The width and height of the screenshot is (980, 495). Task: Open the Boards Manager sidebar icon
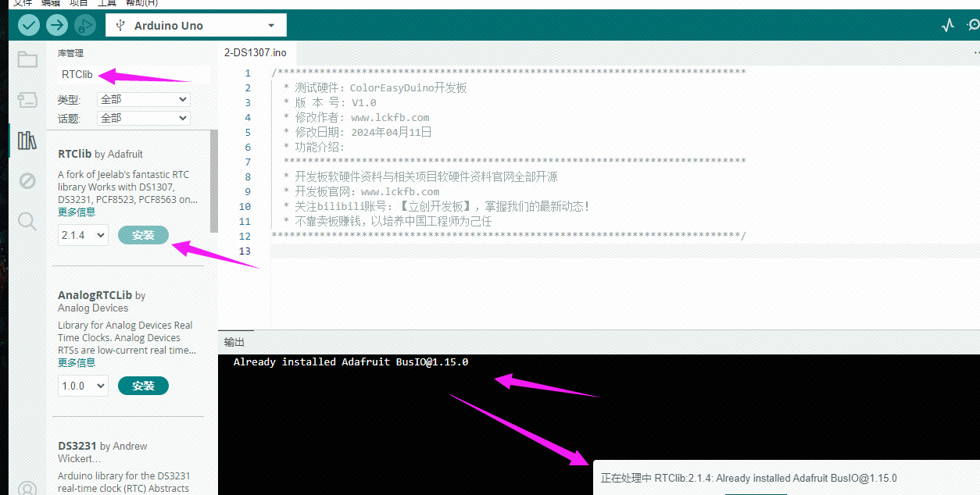tap(27, 100)
